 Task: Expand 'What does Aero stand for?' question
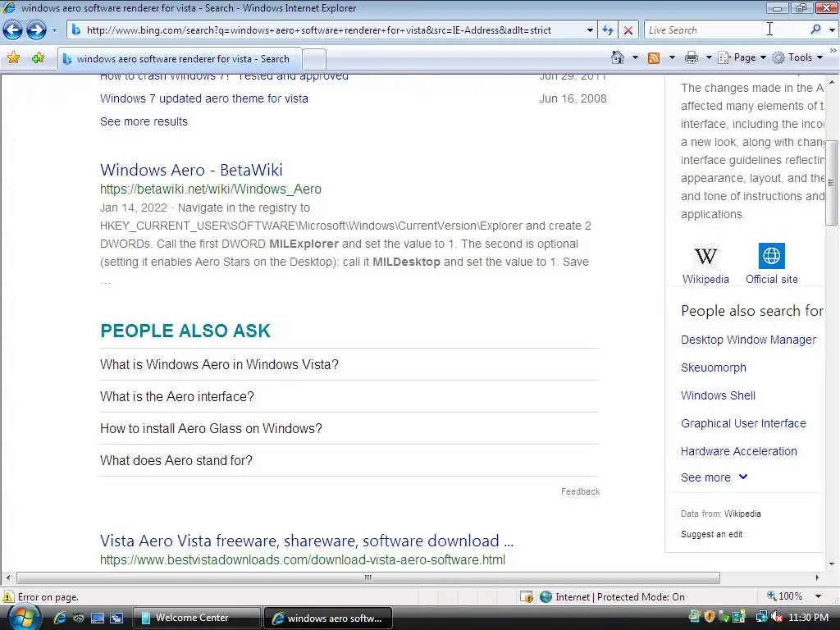[x=349, y=461]
